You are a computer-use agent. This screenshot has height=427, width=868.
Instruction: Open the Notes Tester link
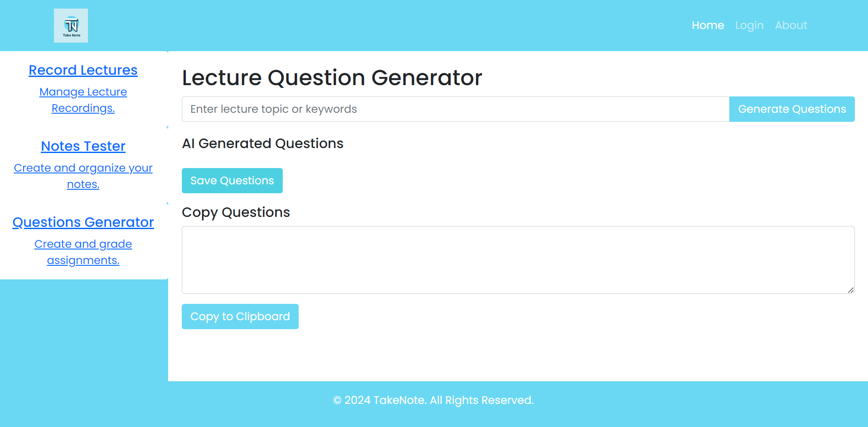click(83, 146)
